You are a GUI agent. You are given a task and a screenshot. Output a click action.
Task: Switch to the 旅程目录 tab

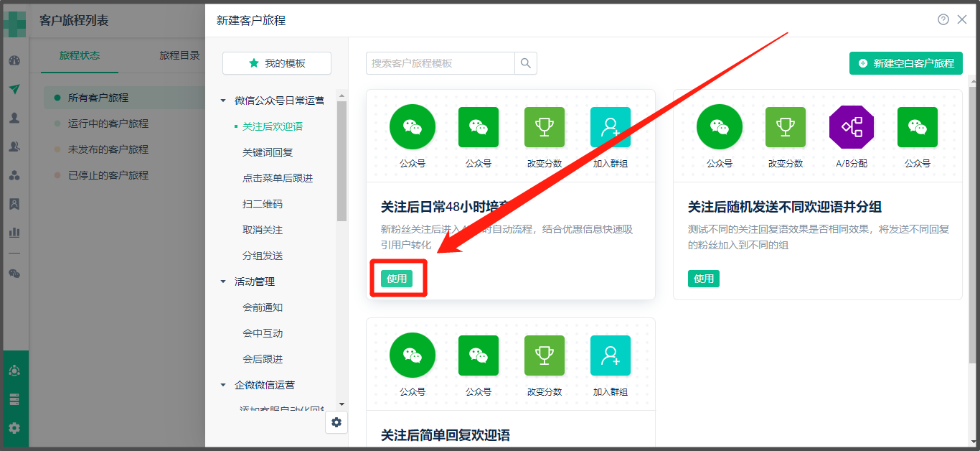pyautogui.click(x=179, y=55)
